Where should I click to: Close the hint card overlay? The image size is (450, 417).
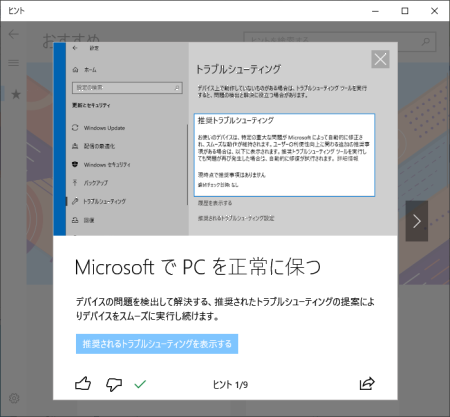[380, 59]
